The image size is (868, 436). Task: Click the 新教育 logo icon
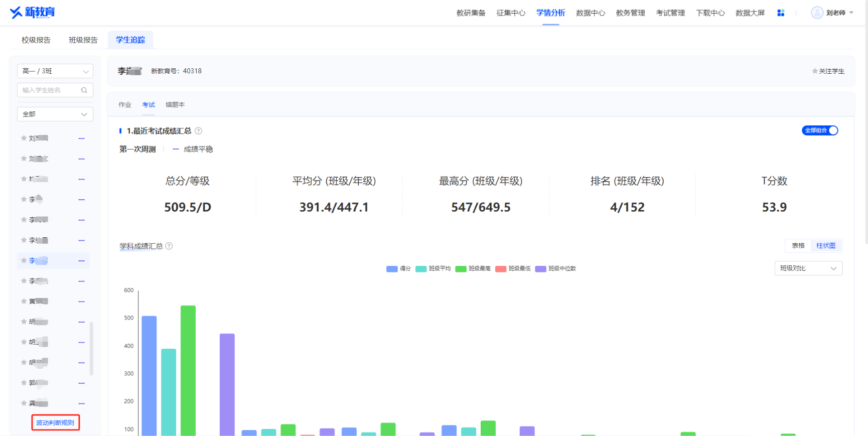coord(17,13)
